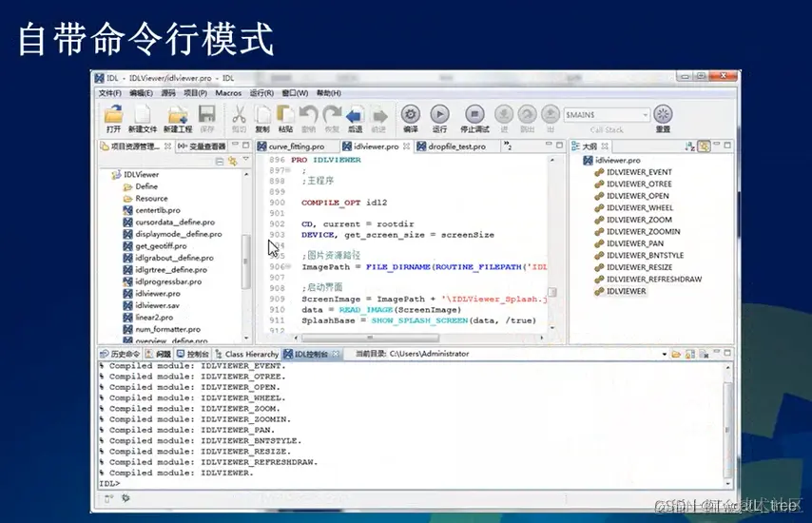
Task: Reset the session with 重置 icon
Action: click(x=663, y=114)
